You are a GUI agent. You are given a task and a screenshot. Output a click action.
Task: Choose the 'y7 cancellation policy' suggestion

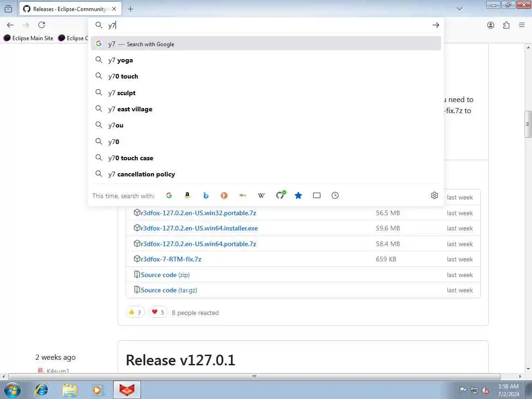pyautogui.click(x=266, y=174)
